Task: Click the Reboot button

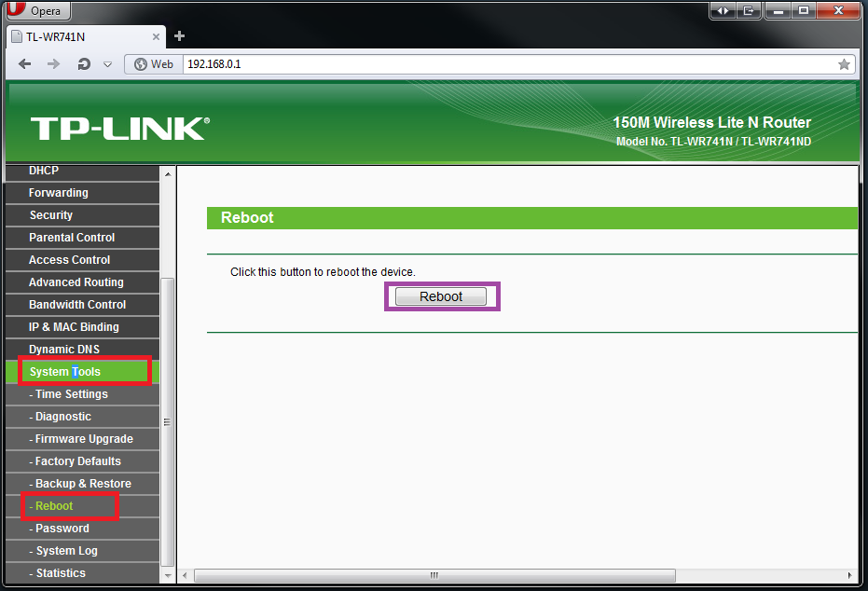Action: coord(441,296)
